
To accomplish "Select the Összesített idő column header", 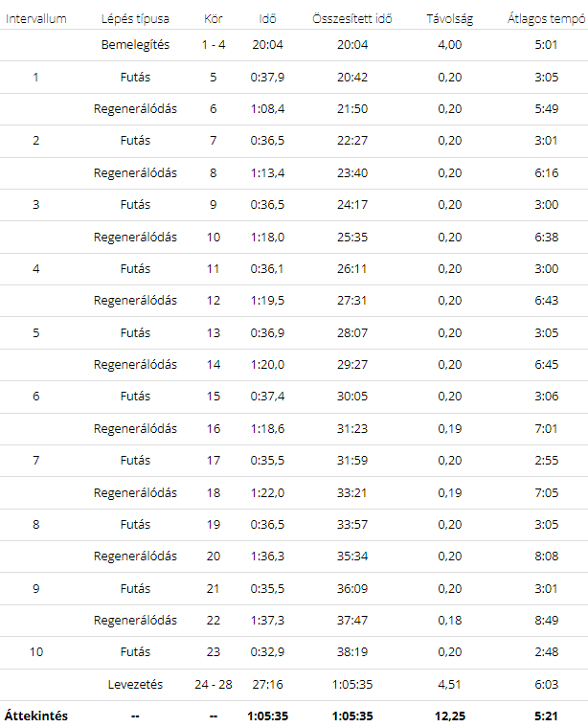I will tap(352, 19).
